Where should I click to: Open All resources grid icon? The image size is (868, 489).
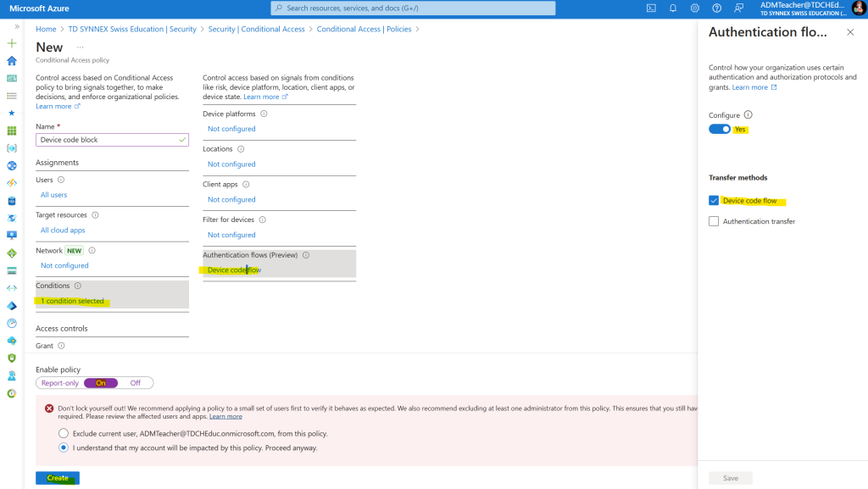coord(12,131)
